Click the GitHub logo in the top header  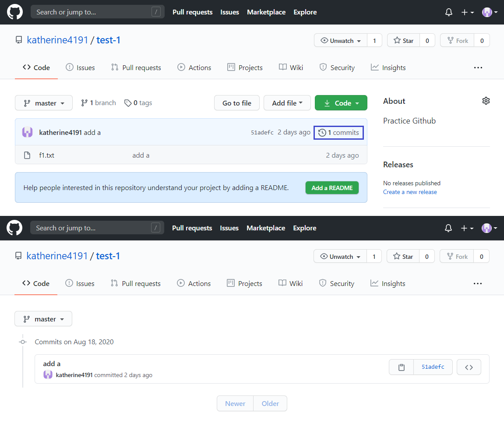click(15, 12)
